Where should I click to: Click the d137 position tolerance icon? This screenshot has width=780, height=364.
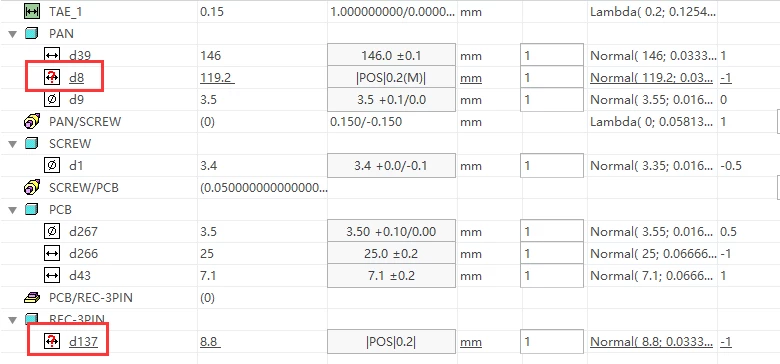52,341
